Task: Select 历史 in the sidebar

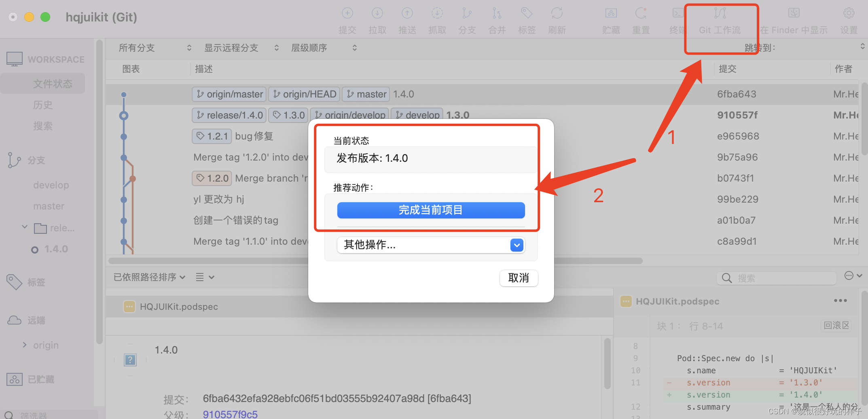Action: pos(43,105)
